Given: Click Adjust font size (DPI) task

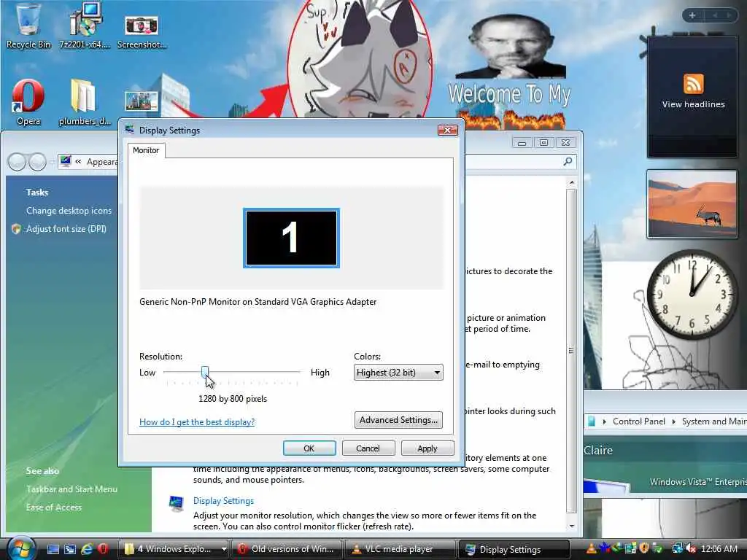Looking at the screenshot, I should click(x=66, y=229).
